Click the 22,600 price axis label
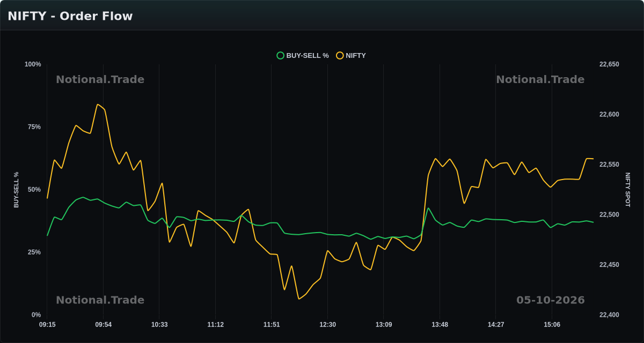The width and height of the screenshot is (644, 343). click(x=609, y=115)
